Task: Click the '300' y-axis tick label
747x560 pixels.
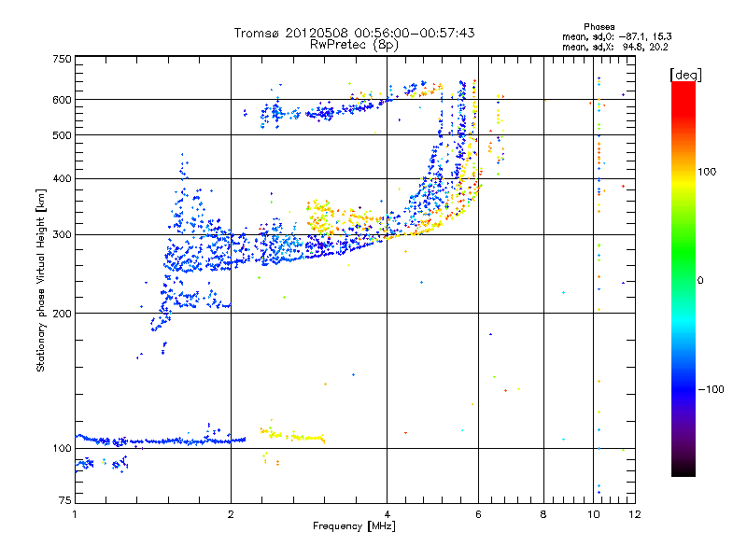Action: tap(62, 235)
